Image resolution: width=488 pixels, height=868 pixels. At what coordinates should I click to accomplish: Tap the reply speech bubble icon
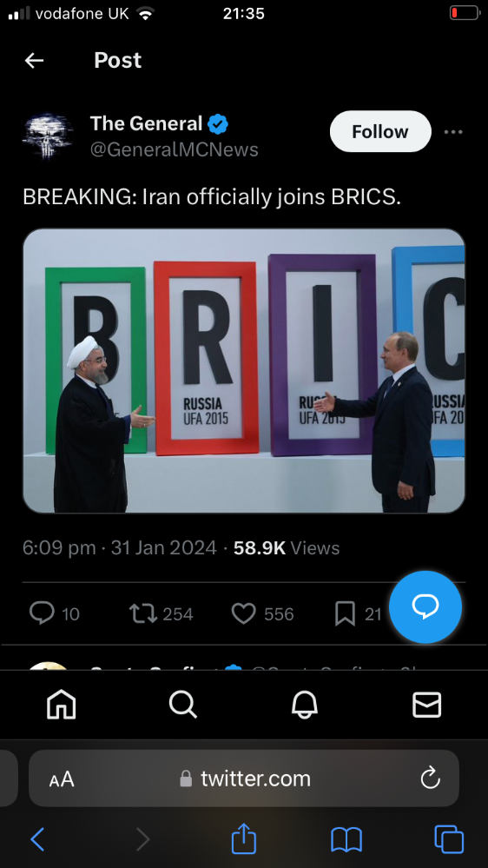42,613
